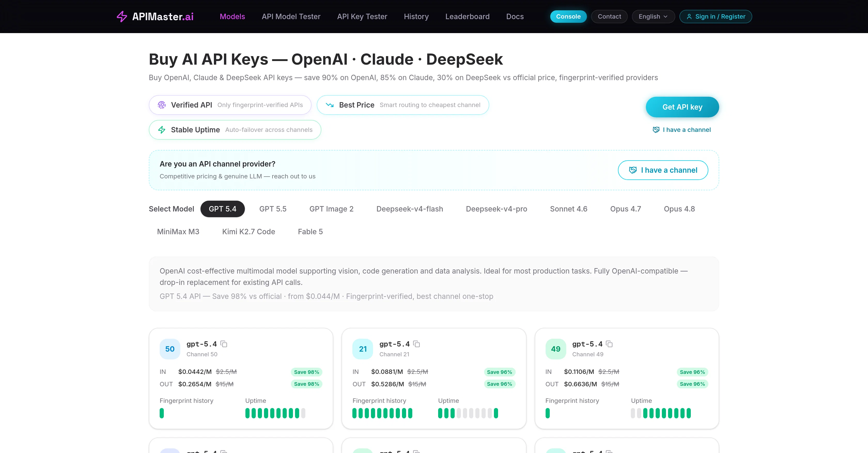Open the Docs nav link
This screenshot has height=453, width=868.
click(x=515, y=17)
